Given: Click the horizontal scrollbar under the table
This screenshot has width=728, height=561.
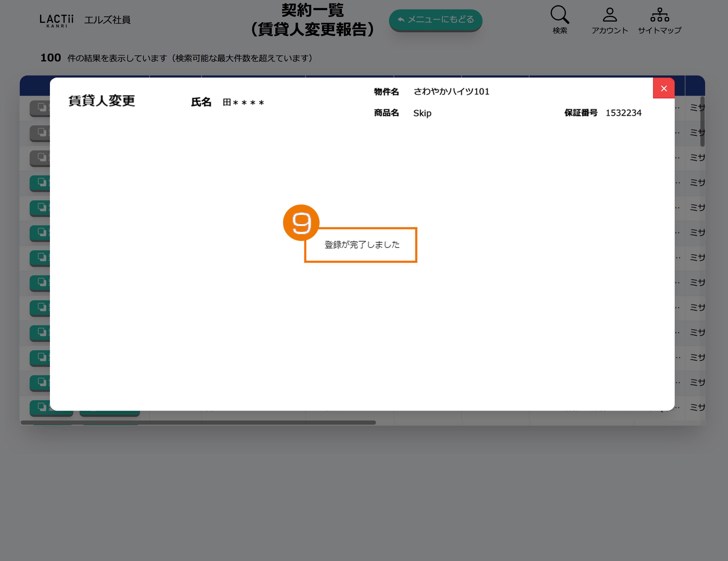Looking at the screenshot, I should (x=198, y=423).
